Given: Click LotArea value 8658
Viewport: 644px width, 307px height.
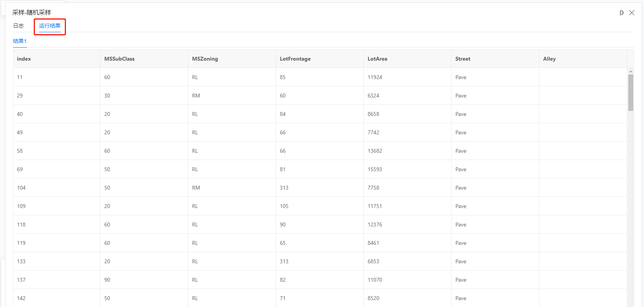Looking at the screenshot, I should (x=373, y=114).
